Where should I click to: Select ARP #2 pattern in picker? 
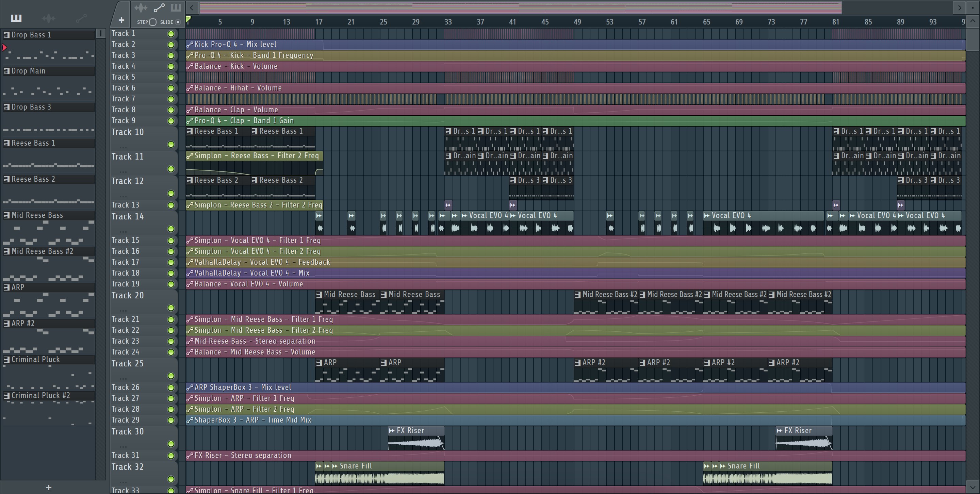click(49, 324)
